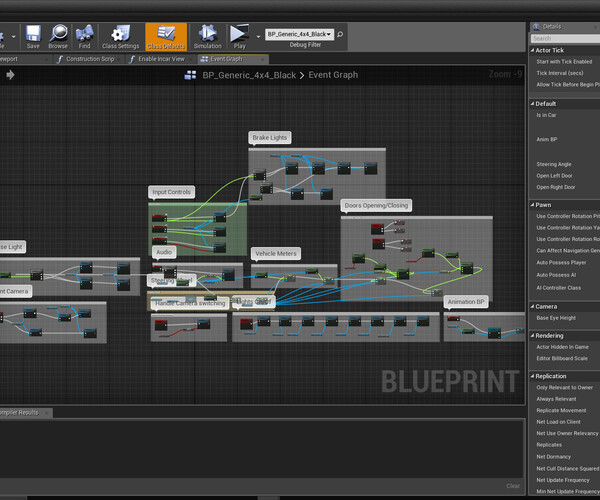Select the Doors Opening/Closing comment box
The width and height of the screenshot is (600, 500).
[x=375, y=206]
